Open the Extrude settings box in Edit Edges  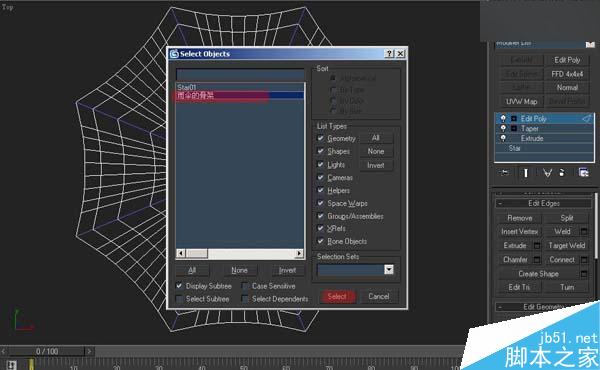click(537, 245)
